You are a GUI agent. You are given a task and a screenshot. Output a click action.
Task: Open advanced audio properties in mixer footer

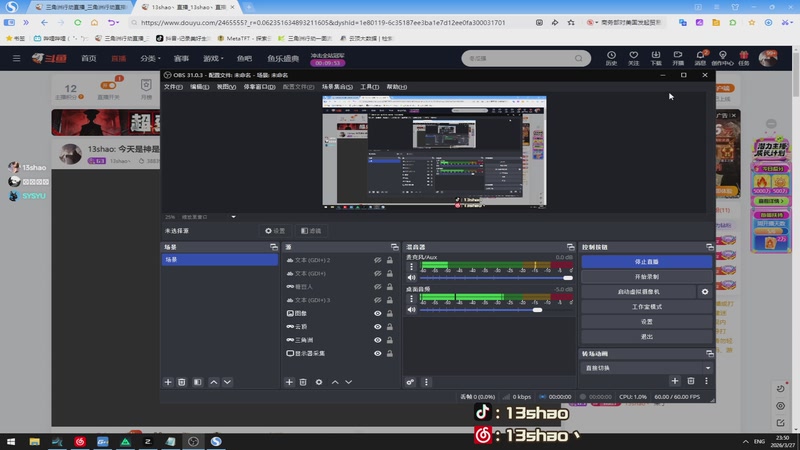(x=410, y=382)
